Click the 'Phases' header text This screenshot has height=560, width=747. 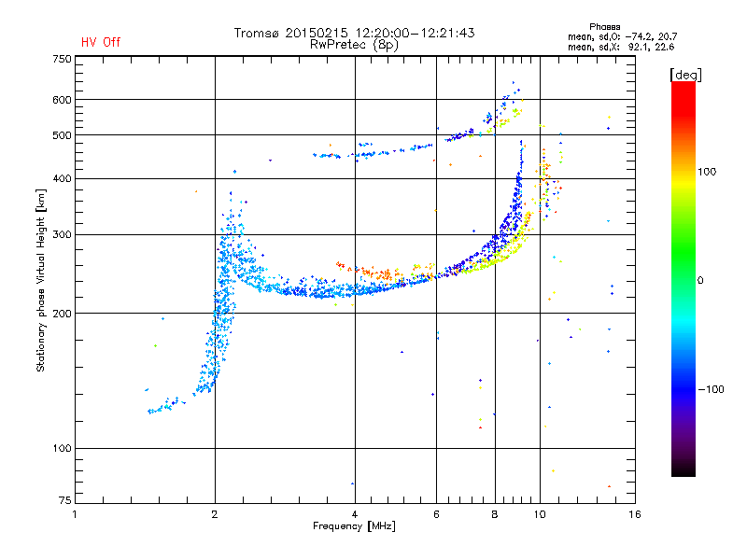[604, 27]
